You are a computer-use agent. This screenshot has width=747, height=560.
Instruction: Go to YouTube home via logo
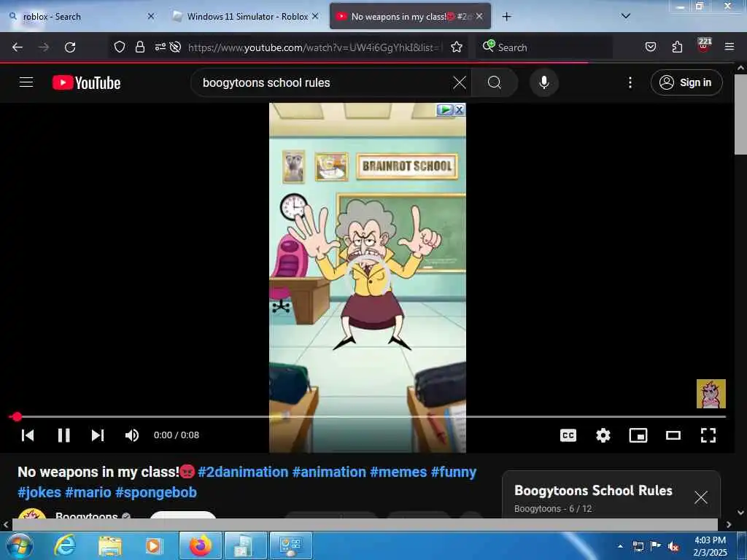[x=86, y=83]
